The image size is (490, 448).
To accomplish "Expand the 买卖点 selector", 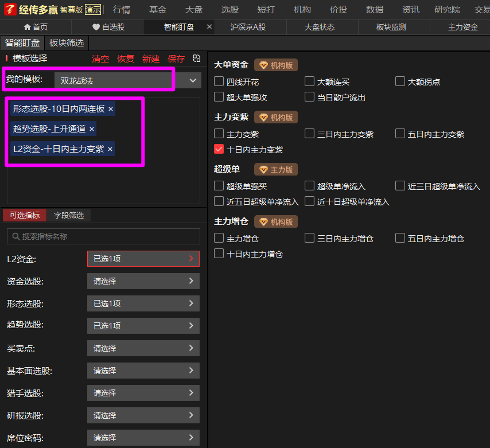I will click(x=143, y=348).
